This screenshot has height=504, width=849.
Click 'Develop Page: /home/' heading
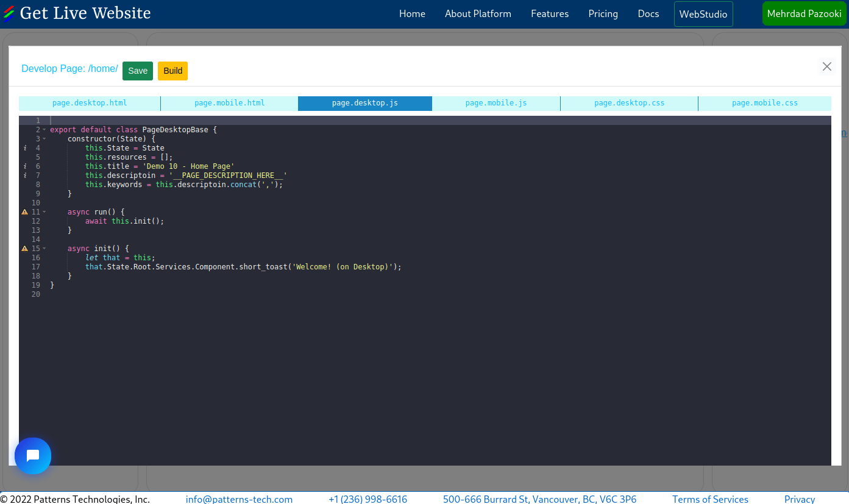click(x=69, y=69)
